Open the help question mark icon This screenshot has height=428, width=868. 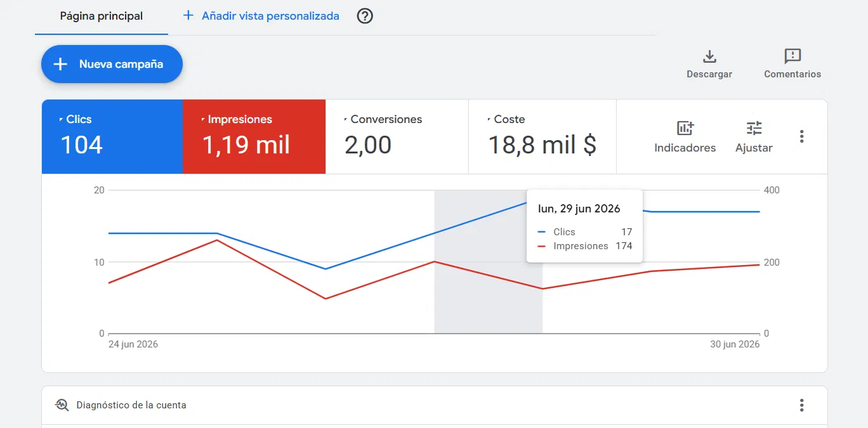(365, 16)
